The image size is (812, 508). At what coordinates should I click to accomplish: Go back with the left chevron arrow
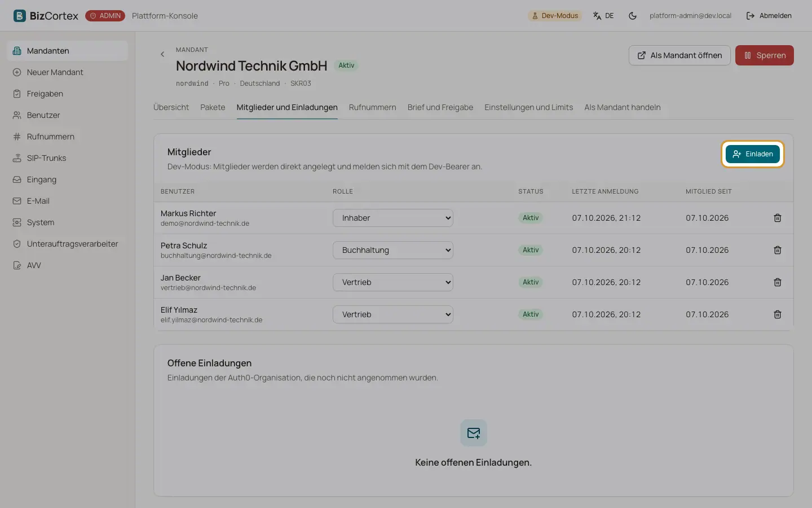click(162, 54)
